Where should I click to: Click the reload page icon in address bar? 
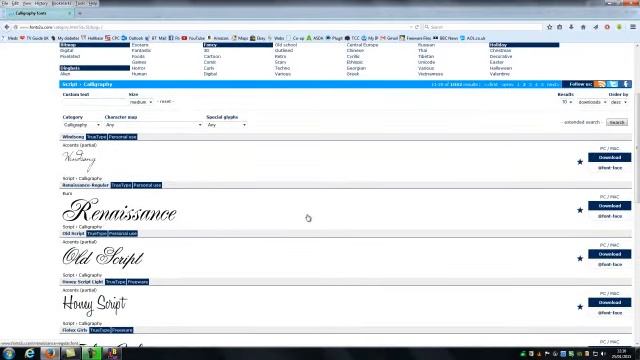pyautogui.click(x=417, y=27)
